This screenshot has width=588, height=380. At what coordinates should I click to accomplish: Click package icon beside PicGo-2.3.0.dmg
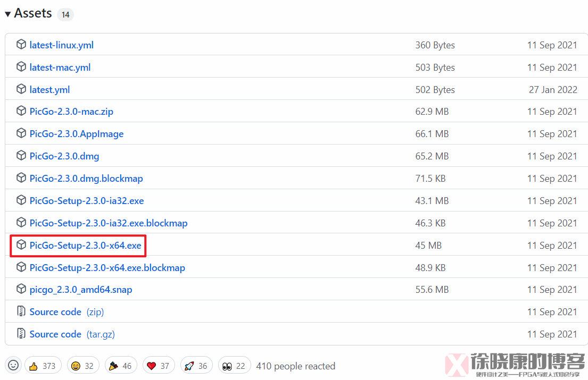point(21,156)
